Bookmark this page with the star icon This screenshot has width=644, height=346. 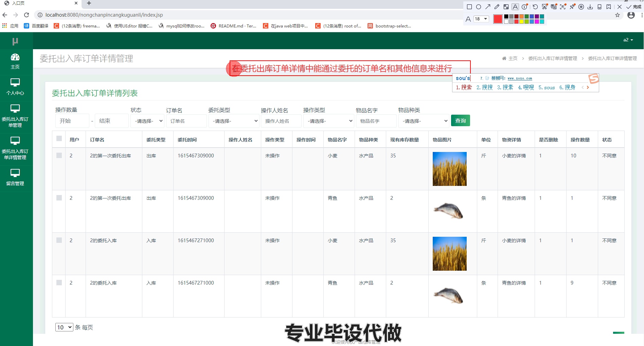pos(618,15)
